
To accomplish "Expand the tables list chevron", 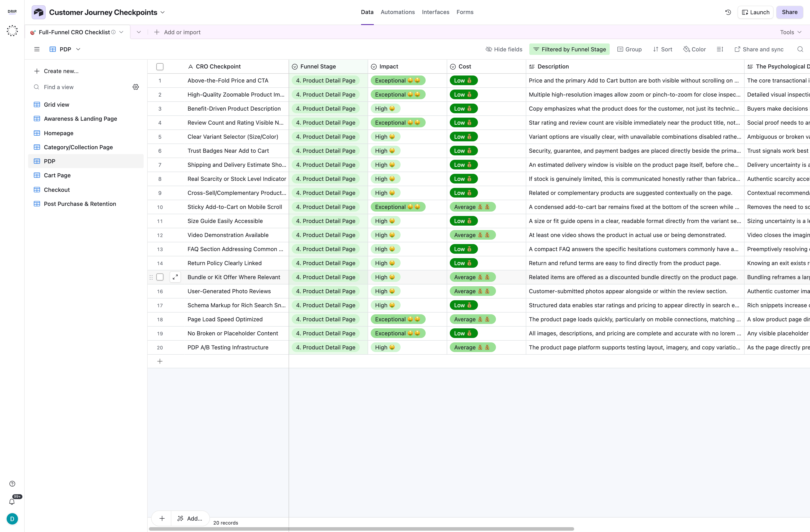I will tap(139, 32).
